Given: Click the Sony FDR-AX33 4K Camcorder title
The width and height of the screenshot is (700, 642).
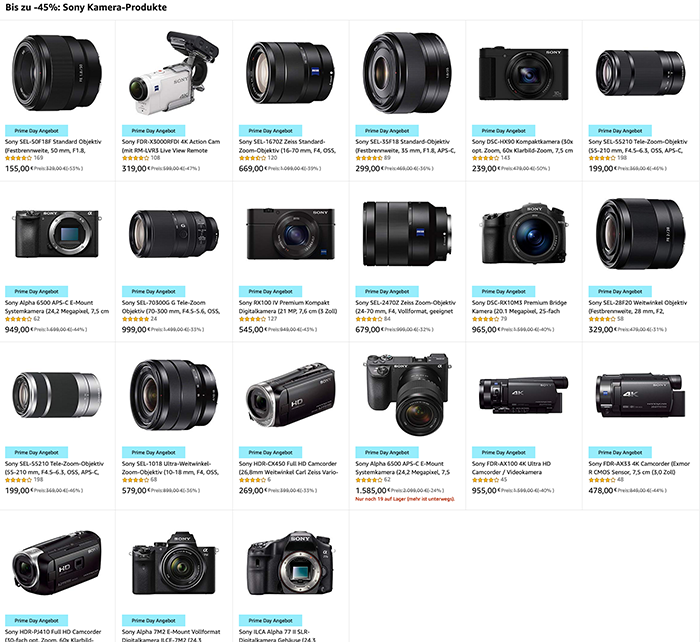Looking at the screenshot, I should [639, 468].
